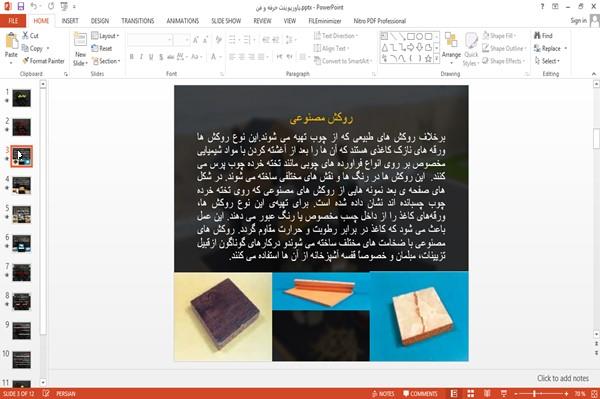Viewport: 600px width, 399px height.
Task: Switch to the ANIMATIONS tab
Action: (183, 21)
